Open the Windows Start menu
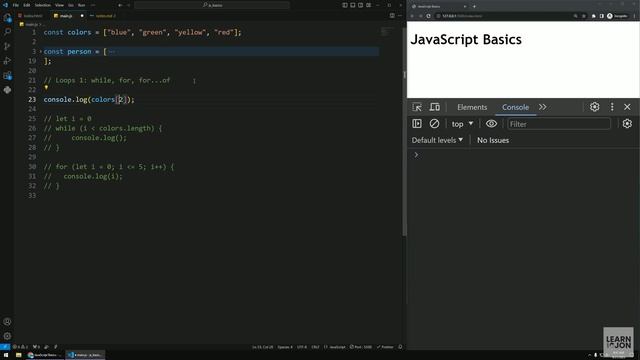 coord(6,355)
